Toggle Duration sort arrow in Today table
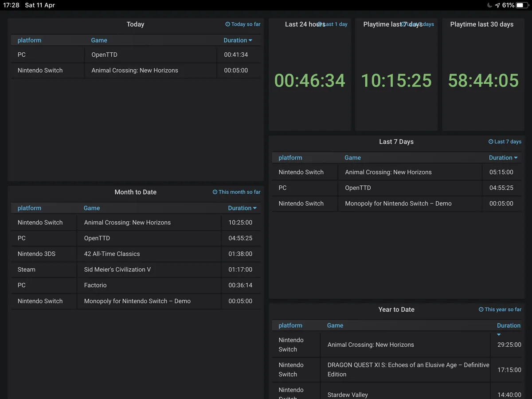The width and height of the screenshot is (532, 399). (x=250, y=40)
